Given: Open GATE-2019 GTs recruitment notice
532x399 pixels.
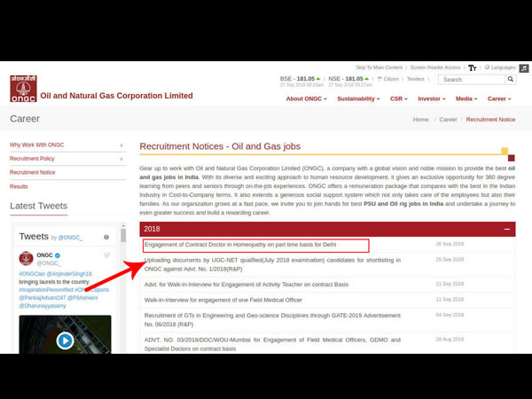Looking at the screenshot, I should pos(272,320).
